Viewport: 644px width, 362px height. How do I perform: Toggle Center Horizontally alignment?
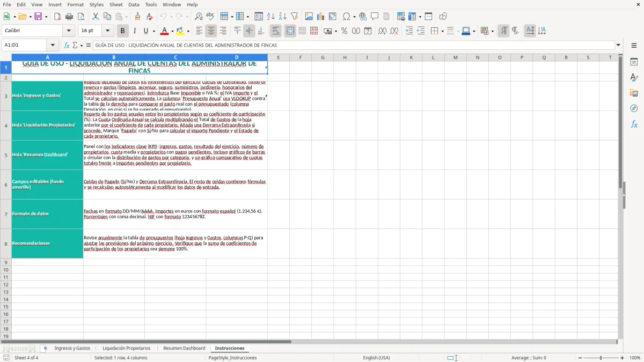click(211, 31)
